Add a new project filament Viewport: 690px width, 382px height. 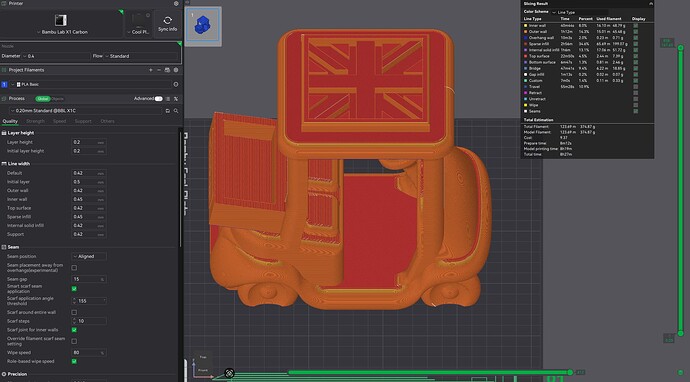(x=150, y=70)
